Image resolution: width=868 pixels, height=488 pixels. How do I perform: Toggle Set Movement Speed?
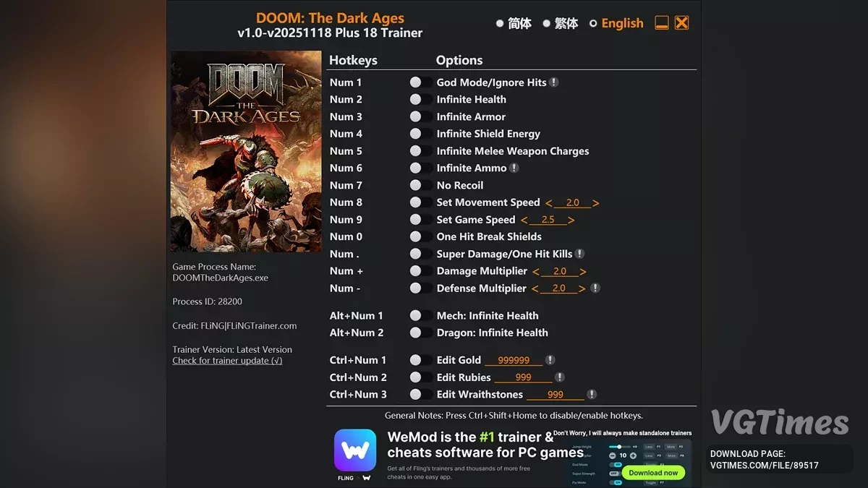pos(420,202)
